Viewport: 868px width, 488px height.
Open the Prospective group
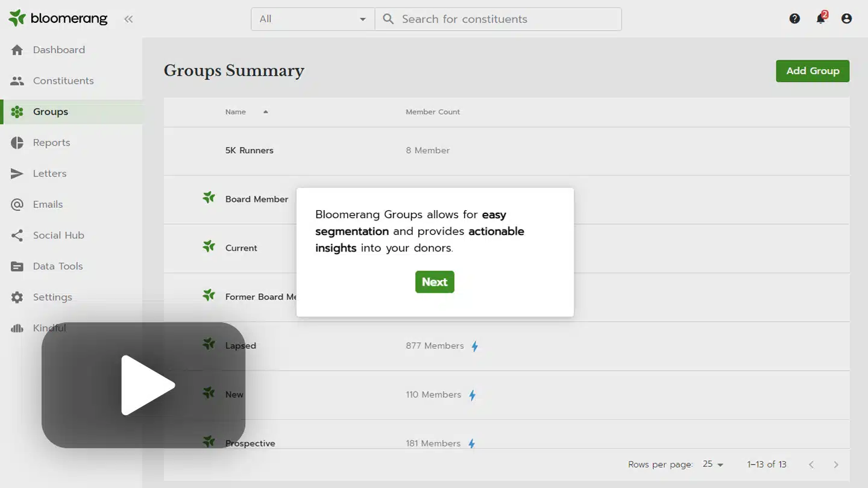[250, 443]
